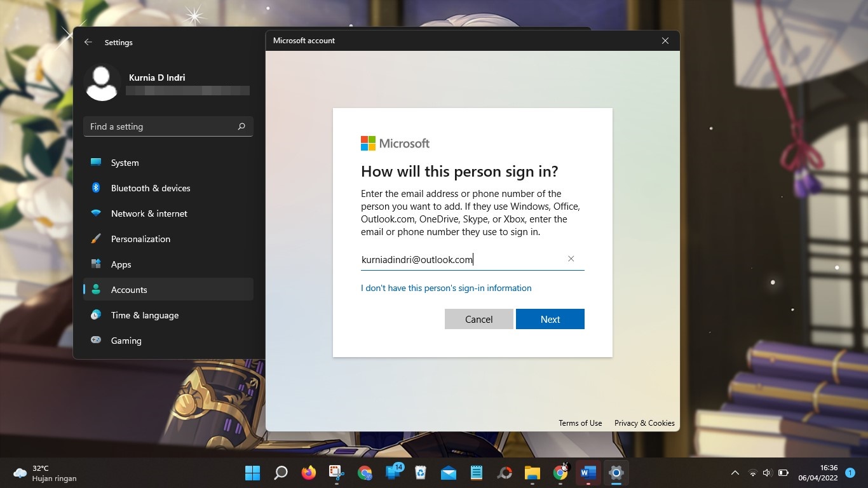Expand the hidden system tray icons chevron
Image resolution: width=868 pixels, height=488 pixels.
pyautogui.click(x=735, y=473)
